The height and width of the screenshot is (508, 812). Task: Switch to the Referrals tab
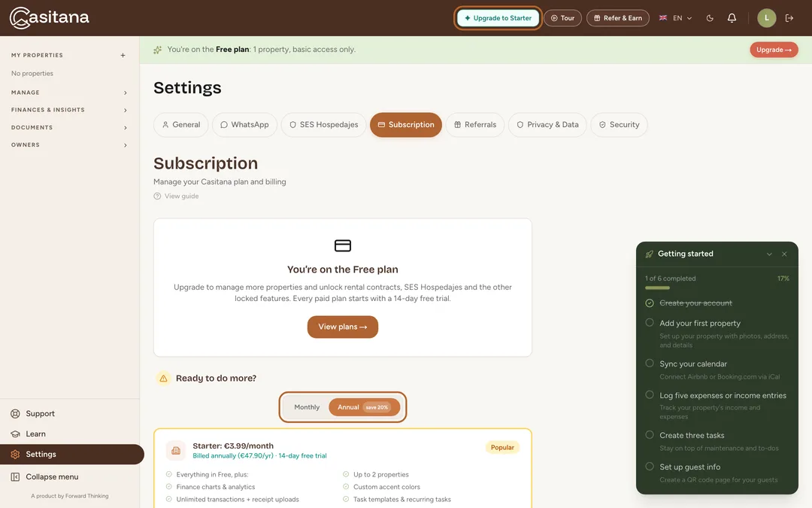coord(475,125)
